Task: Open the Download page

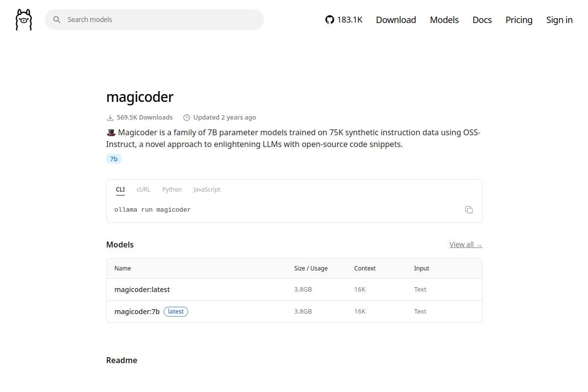Action: pyautogui.click(x=396, y=20)
